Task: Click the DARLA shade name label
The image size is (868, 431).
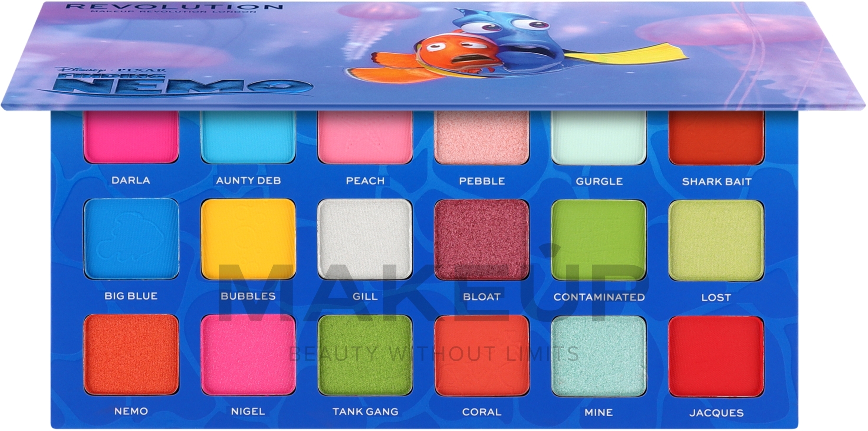Action: [x=131, y=180]
